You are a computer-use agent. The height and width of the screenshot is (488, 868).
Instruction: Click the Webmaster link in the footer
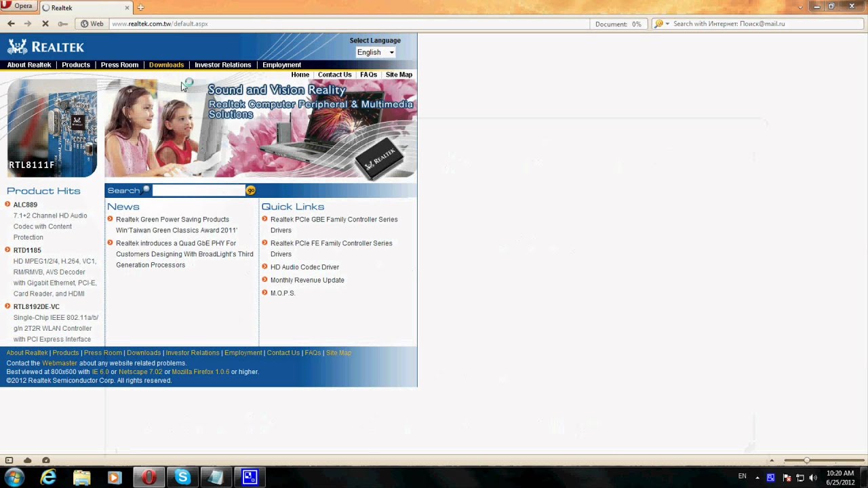click(60, 363)
